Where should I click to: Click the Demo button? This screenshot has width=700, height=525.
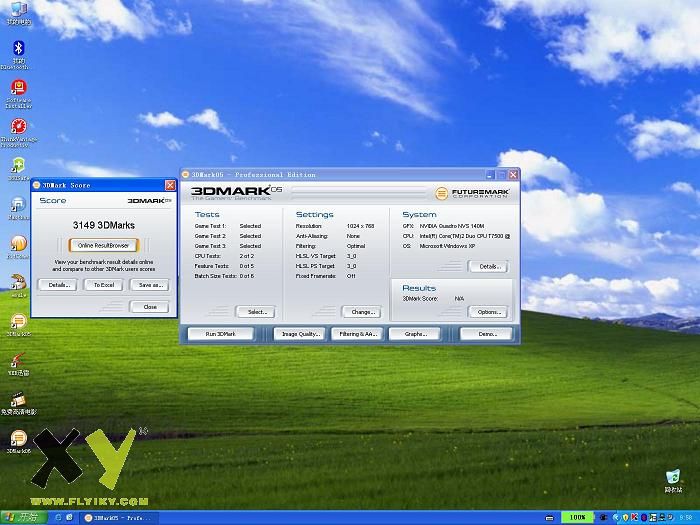(487, 334)
